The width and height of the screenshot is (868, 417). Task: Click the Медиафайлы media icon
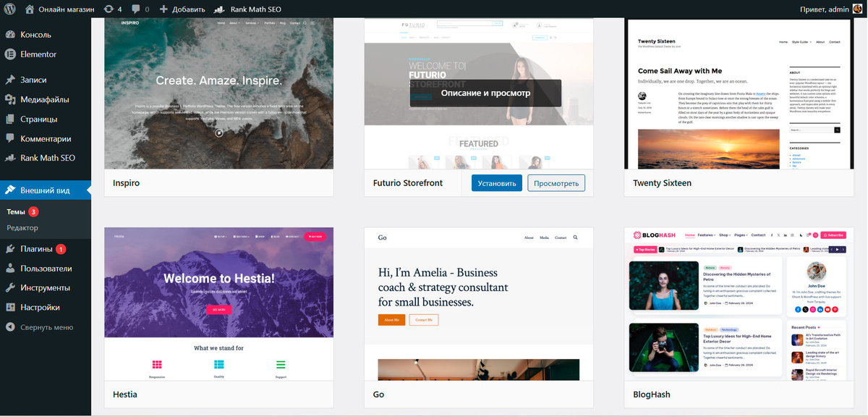point(10,100)
